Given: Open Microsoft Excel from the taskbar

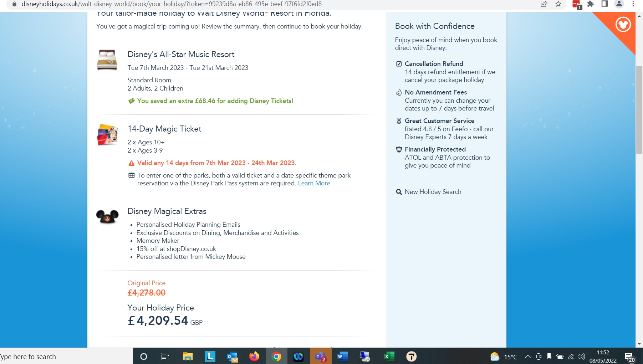Looking at the screenshot, I should click(389, 357).
